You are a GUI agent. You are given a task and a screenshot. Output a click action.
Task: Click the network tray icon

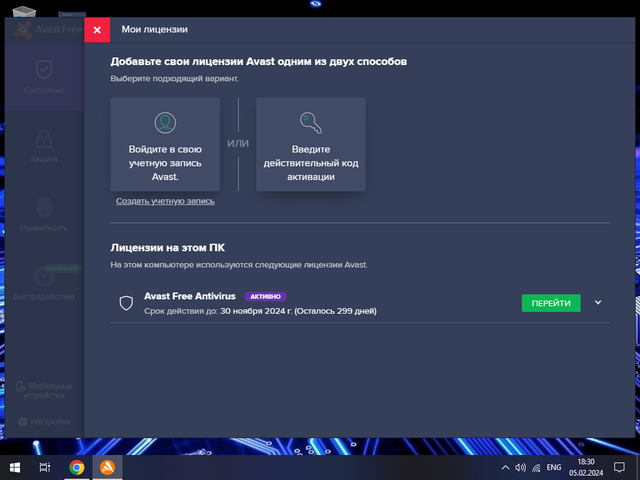coord(536,468)
